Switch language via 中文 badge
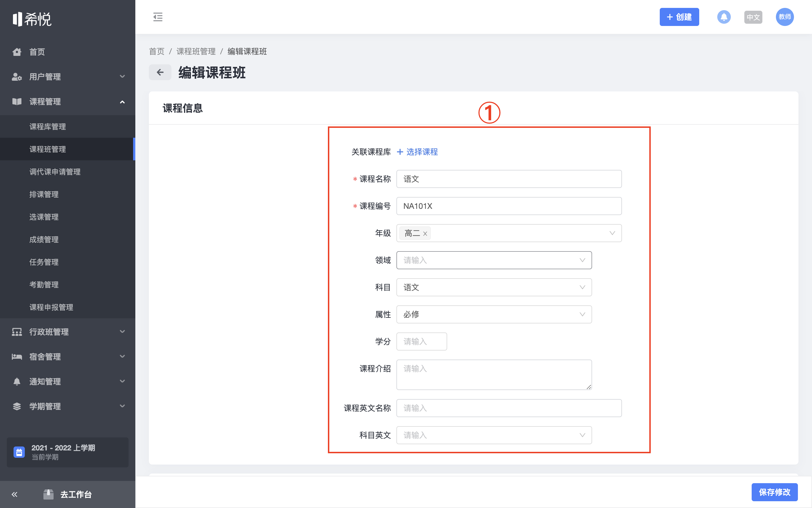The image size is (812, 508). coord(753,17)
